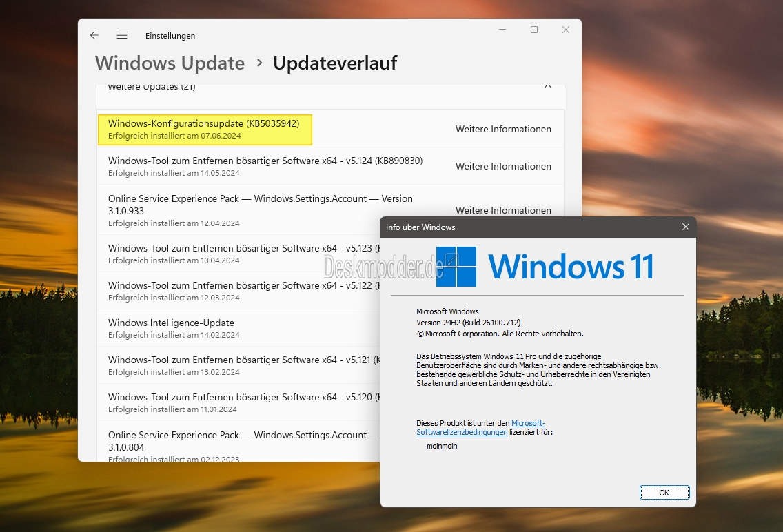Select the removal tool v5.122 entry
The height and width of the screenshot is (532, 783).
[x=238, y=291]
